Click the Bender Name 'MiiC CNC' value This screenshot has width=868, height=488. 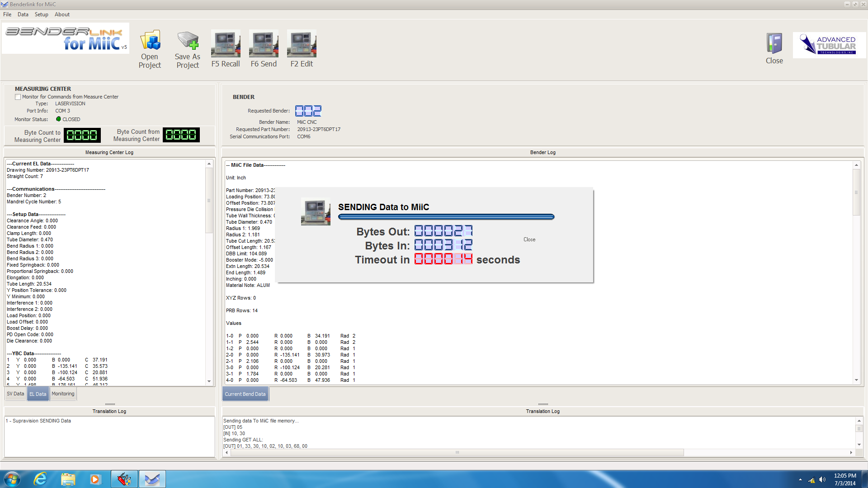(x=307, y=122)
